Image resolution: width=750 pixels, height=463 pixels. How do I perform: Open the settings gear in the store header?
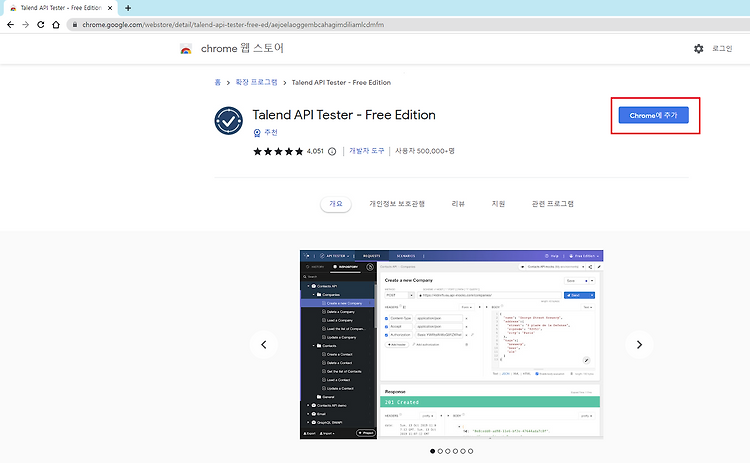698,49
